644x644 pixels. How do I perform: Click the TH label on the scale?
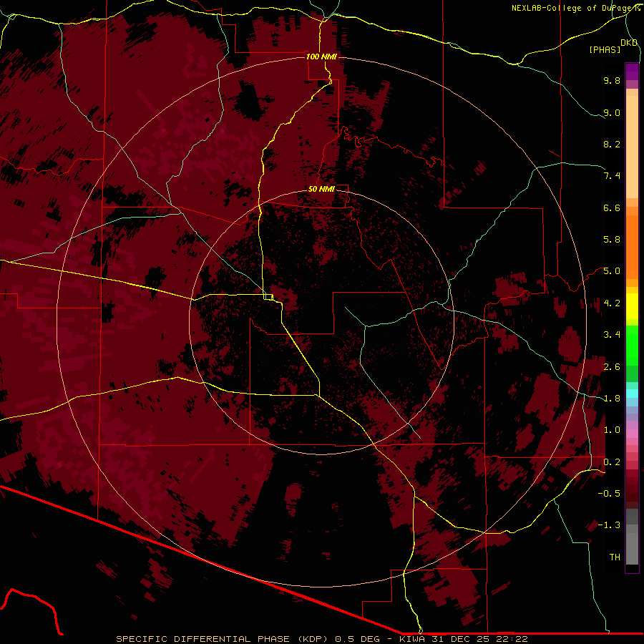click(615, 557)
